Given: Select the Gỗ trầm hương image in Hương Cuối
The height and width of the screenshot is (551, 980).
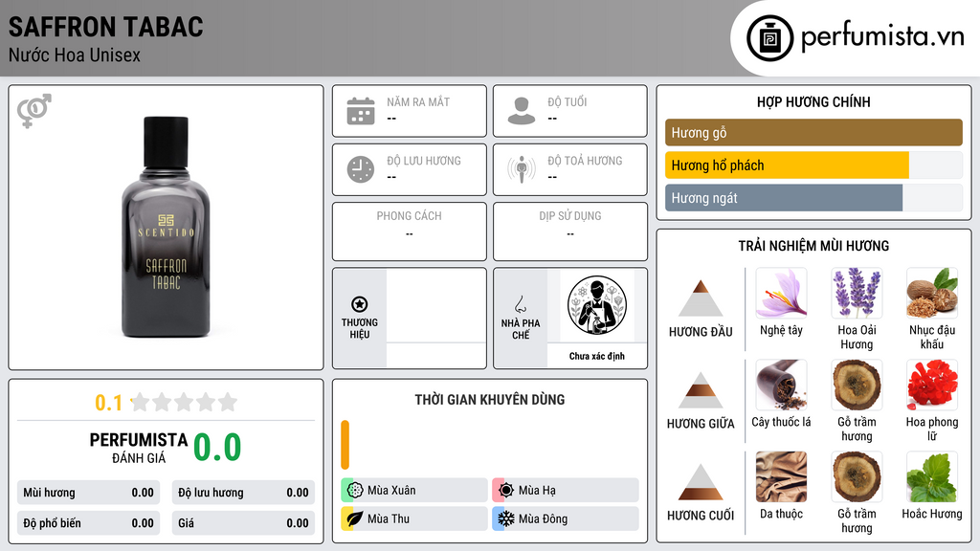Looking at the screenshot, I should (x=857, y=476).
